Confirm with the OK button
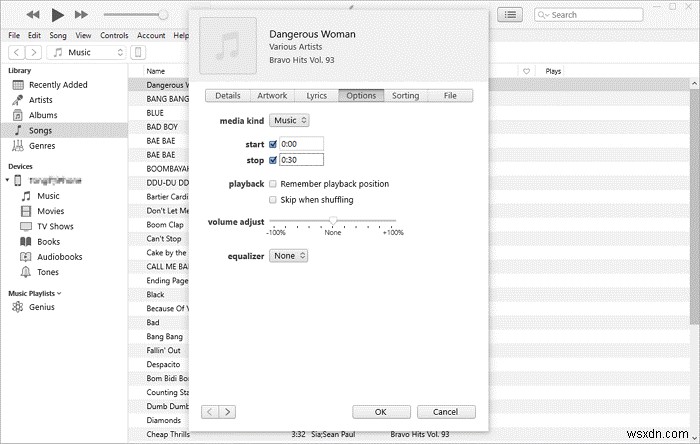Image resolution: width=700 pixels, height=444 pixels. pos(381,412)
